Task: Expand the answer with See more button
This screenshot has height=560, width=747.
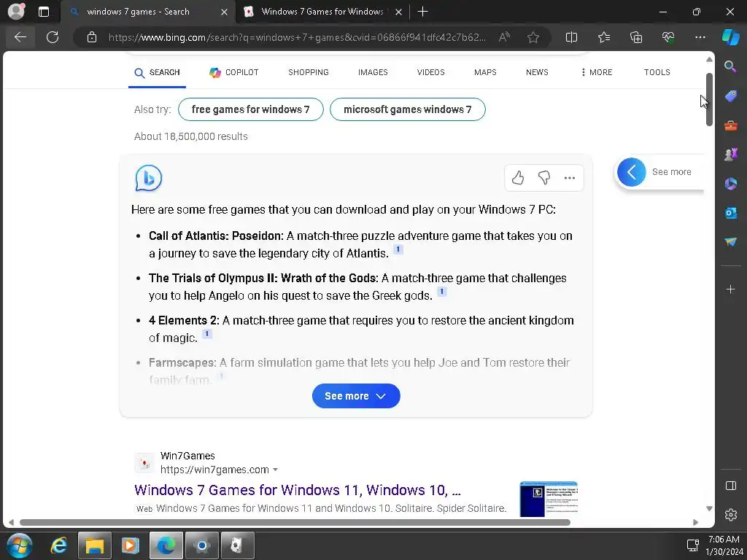Action: coord(356,396)
